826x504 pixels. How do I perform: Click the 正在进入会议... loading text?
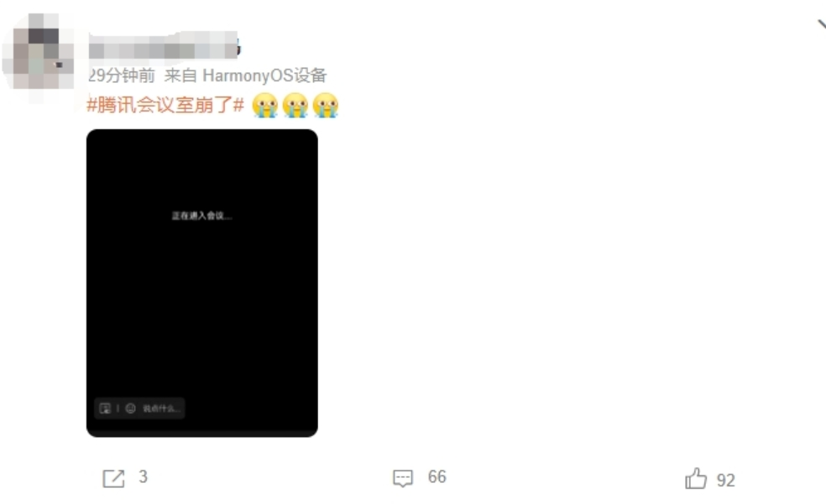[201, 216]
